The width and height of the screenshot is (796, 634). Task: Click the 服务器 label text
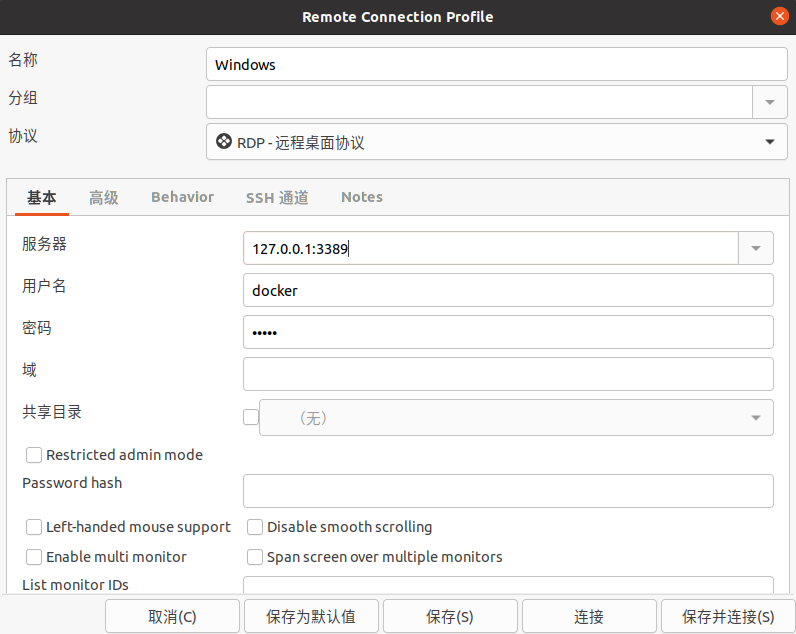click(x=44, y=244)
